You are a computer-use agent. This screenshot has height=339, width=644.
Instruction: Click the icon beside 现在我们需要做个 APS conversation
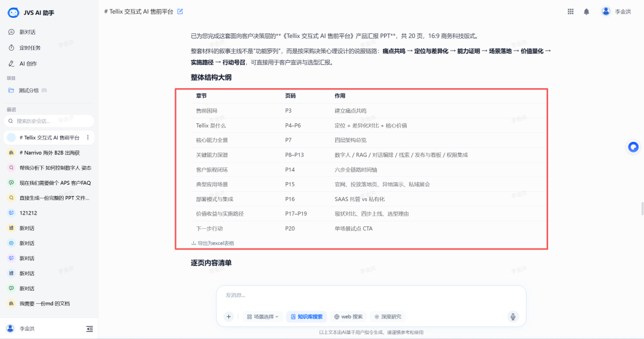(x=11, y=183)
